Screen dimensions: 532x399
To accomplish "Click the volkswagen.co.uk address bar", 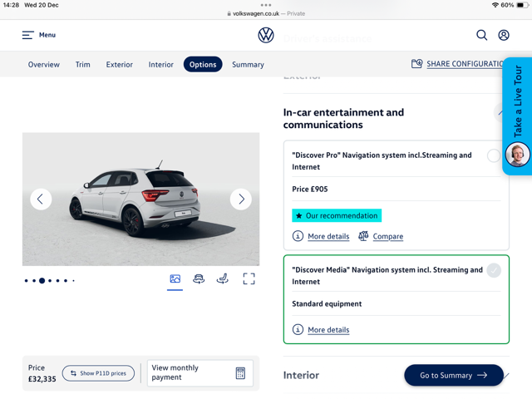I will click(266, 13).
